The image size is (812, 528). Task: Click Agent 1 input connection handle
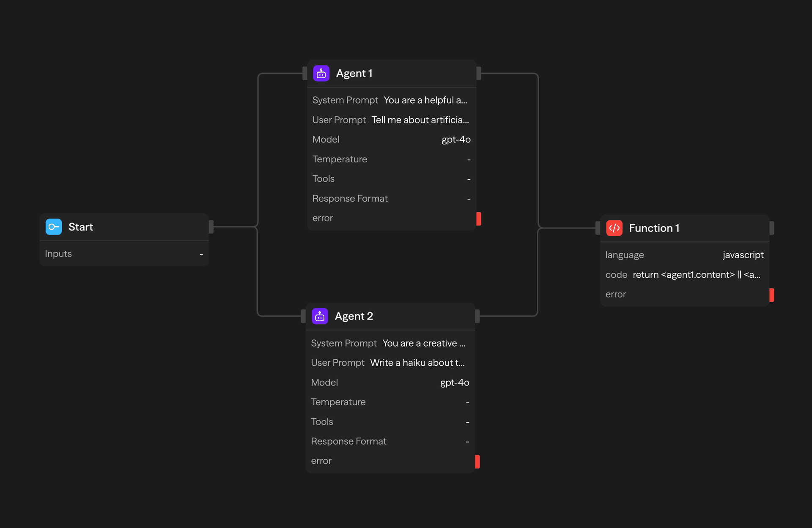point(304,74)
